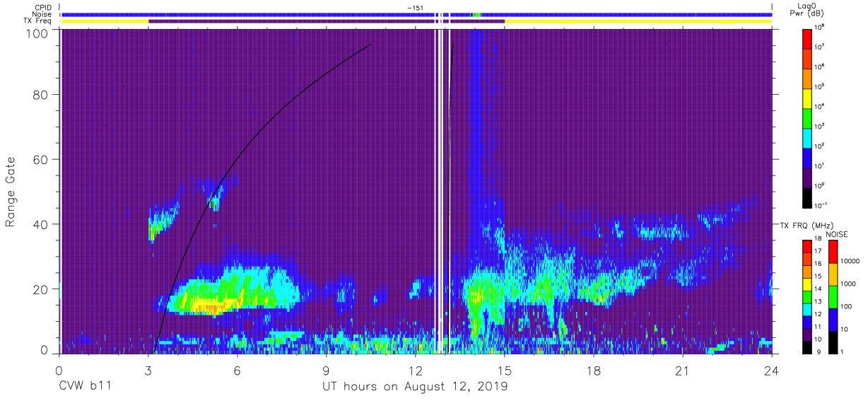Pick the cyan 12-13 MHz TX FRQ swatch
Screen dimensions: 868x401
[x=807, y=308]
